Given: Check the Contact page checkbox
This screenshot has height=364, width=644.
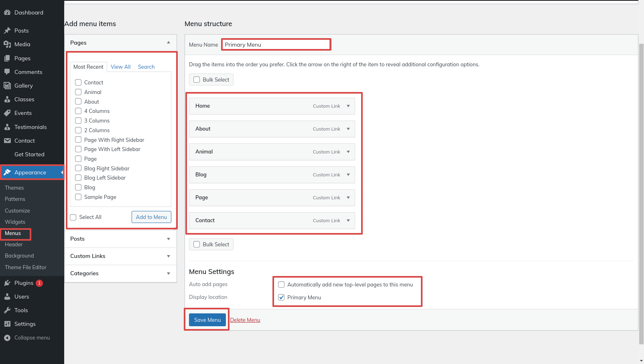Looking at the screenshot, I should pos(78,82).
